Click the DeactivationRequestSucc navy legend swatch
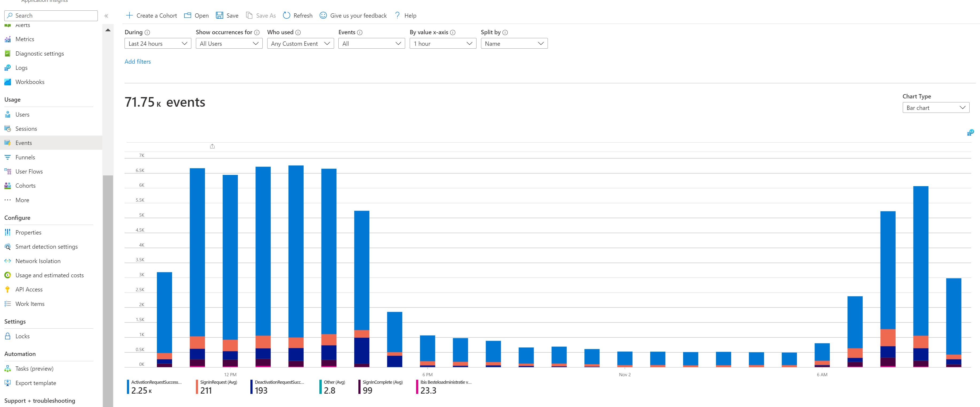 [x=251, y=387]
